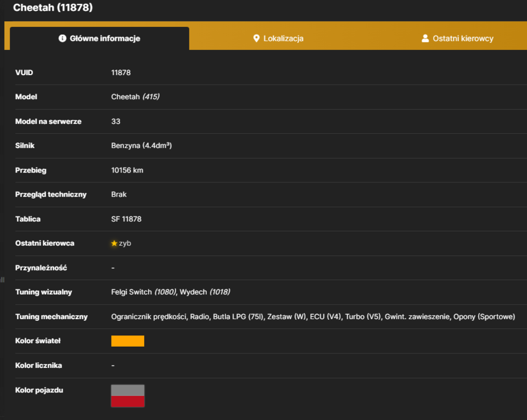Image resolution: width=527 pixels, height=420 pixels.
Task: Select the plate number SF 11878
Action: (x=126, y=219)
